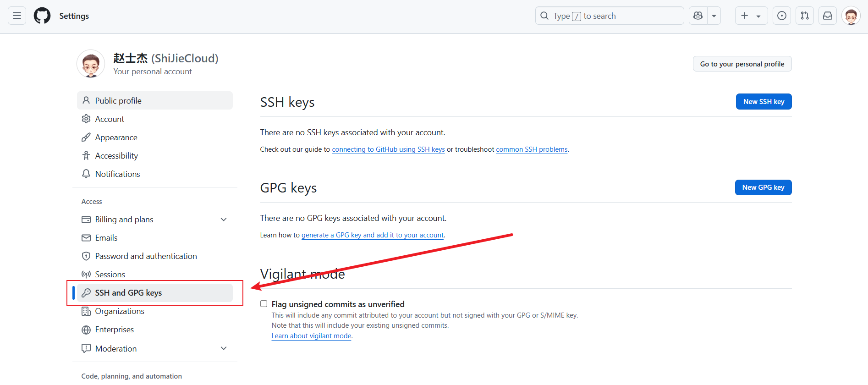
Task: Expand the Billing and plans section
Action: tap(224, 220)
